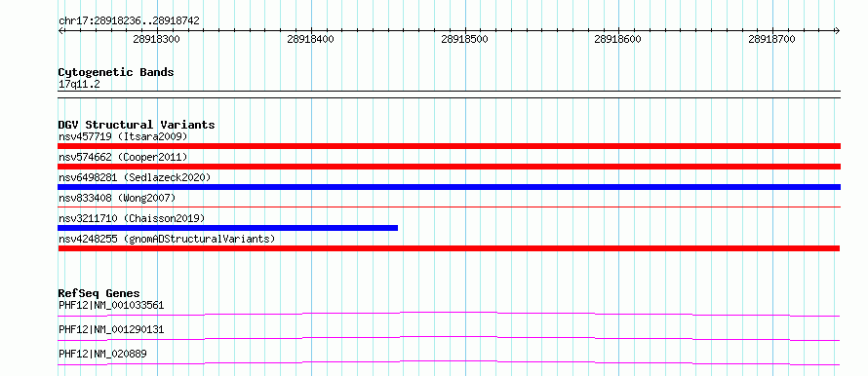This screenshot has height=376, width=868.
Task: Click the 17q11.2 cytogenetic band bar
Action: point(449,94)
